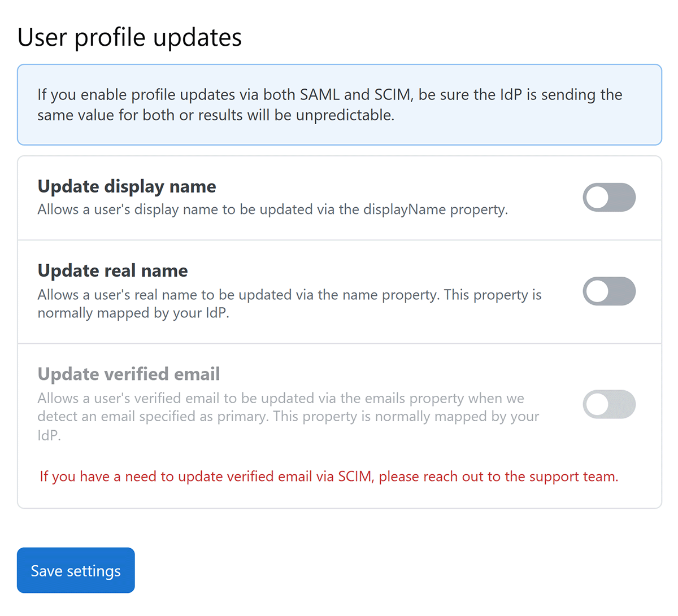This screenshot has height=616, width=678.
Task: Click the real name description paragraph
Action: pyautogui.click(x=289, y=304)
